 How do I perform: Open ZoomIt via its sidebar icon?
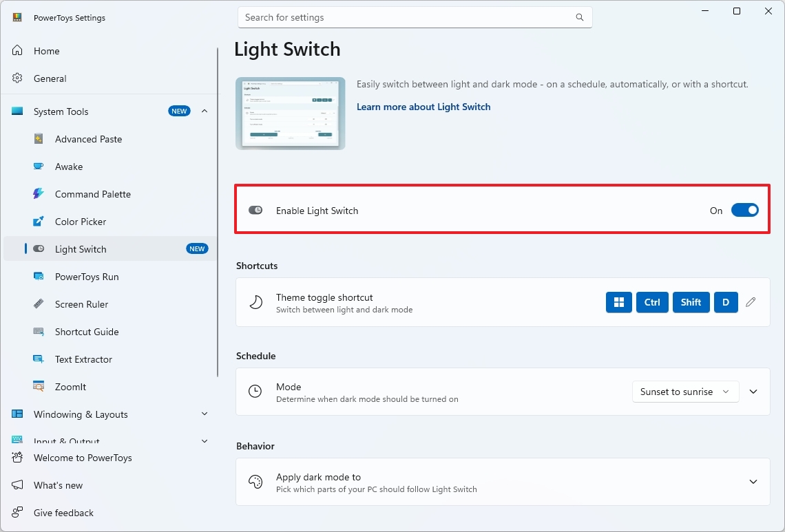[40, 387]
